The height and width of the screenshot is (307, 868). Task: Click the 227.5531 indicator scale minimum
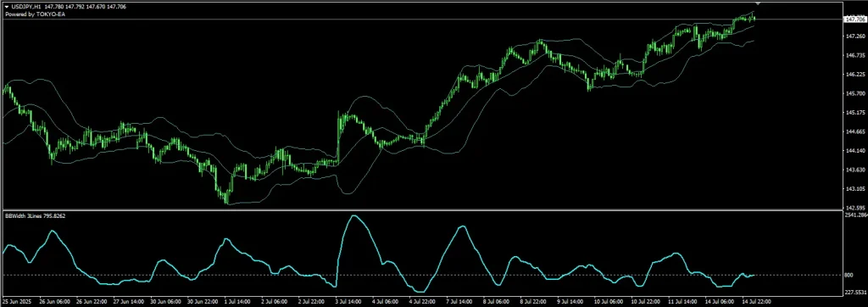pos(856,292)
